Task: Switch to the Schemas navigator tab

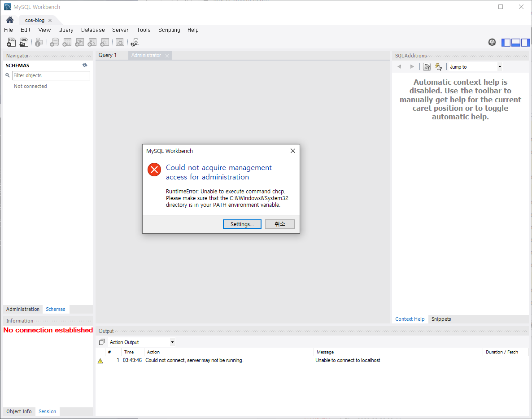Action: click(56, 309)
